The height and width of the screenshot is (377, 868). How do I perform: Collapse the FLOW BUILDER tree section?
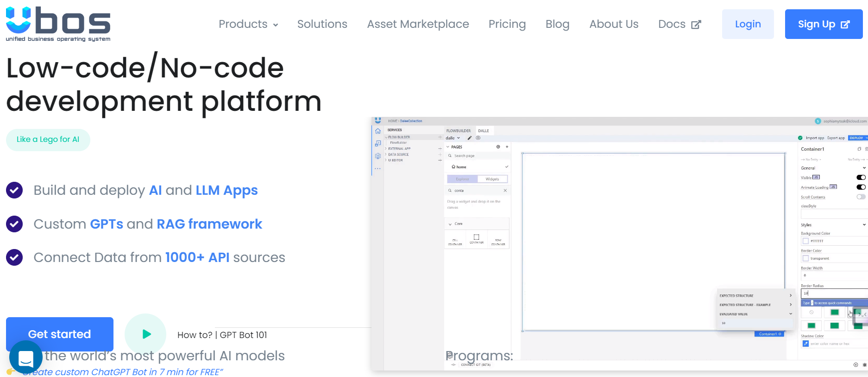click(x=386, y=137)
